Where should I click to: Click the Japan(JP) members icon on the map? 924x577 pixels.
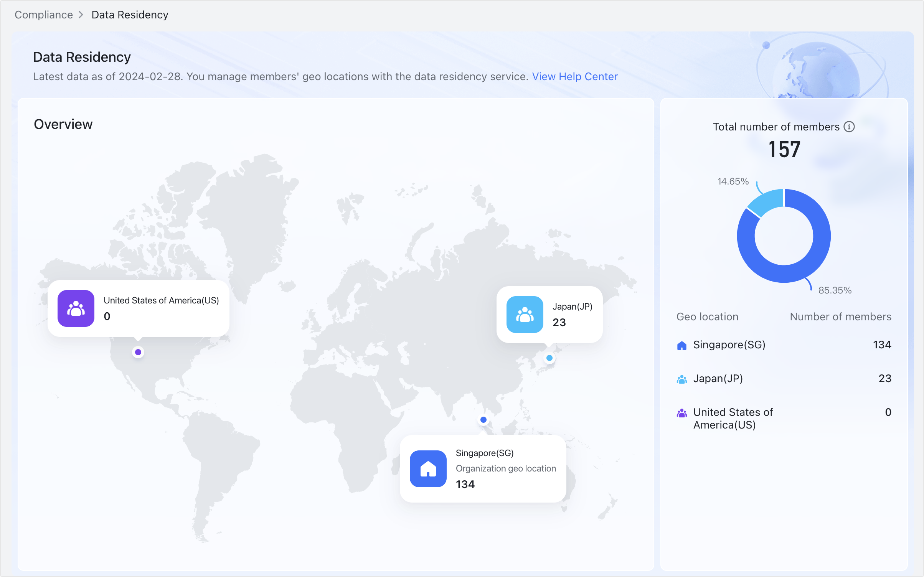point(524,314)
